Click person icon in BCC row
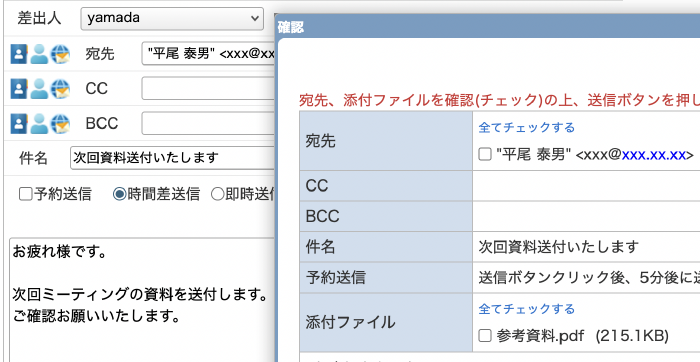Screen dimensions: 700x362 [39, 124]
